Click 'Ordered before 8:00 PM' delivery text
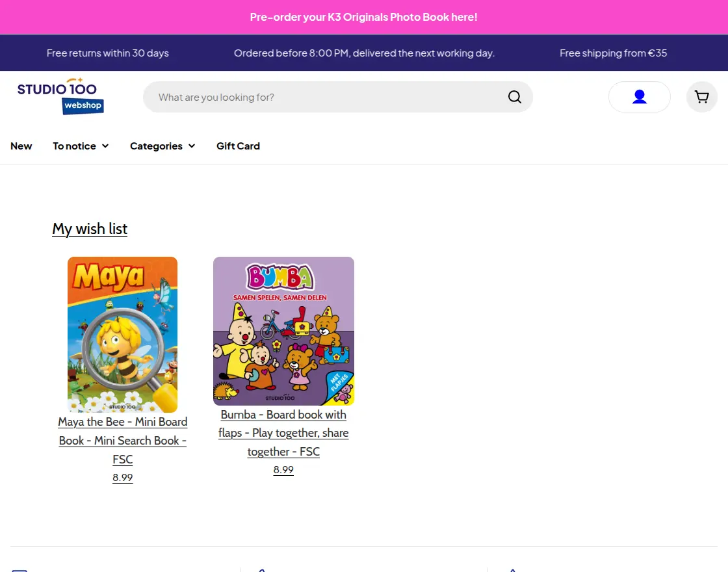Image resolution: width=728 pixels, height=572 pixels. (365, 53)
